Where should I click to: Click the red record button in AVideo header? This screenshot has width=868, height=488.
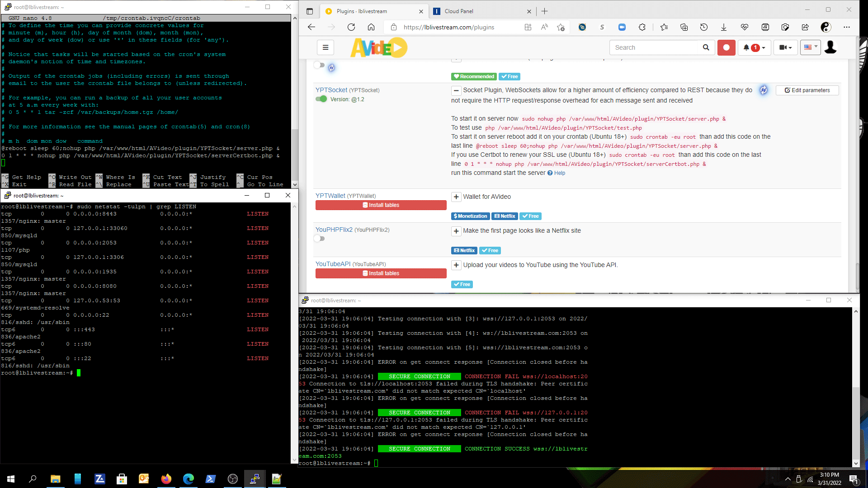point(726,47)
